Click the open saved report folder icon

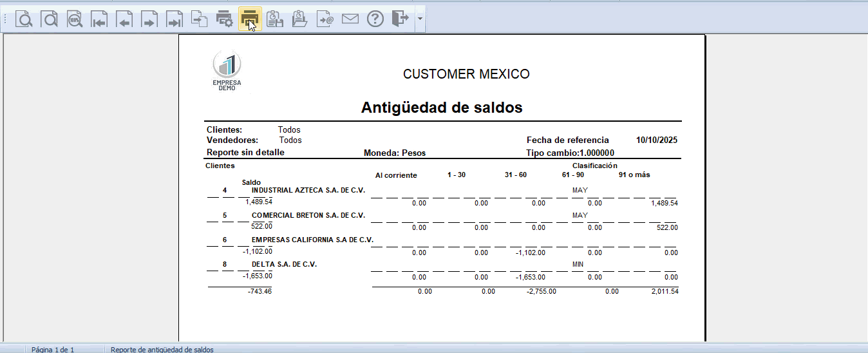[300, 19]
